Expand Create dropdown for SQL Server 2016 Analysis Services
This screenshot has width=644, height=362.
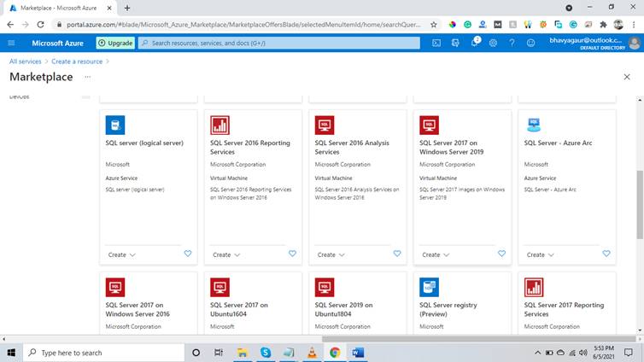coord(331,255)
